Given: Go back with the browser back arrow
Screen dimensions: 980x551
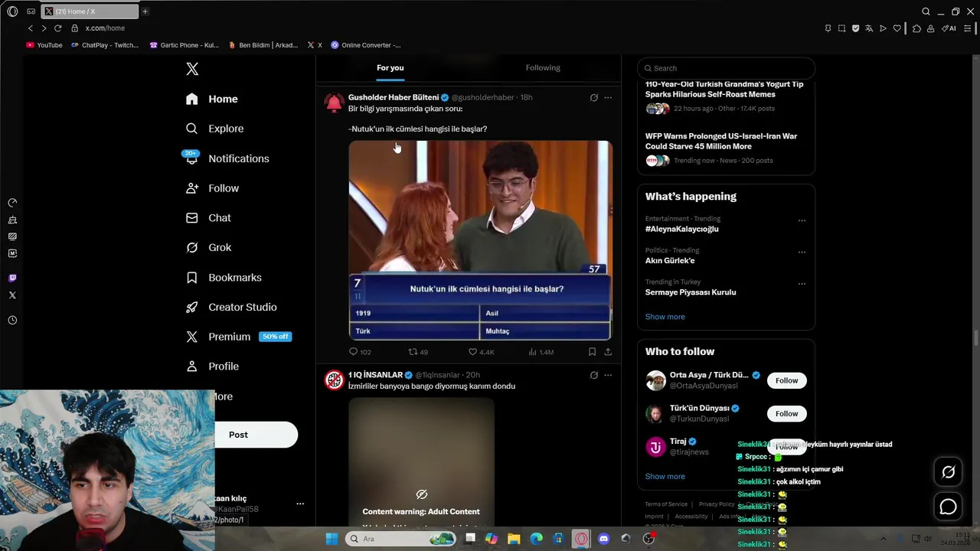Looking at the screenshot, I should tap(31, 28).
